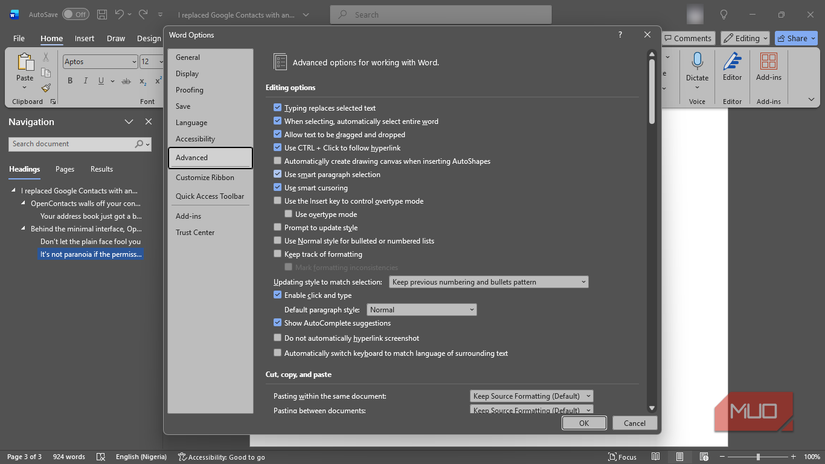Enable Keep track of formatting
The width and height of the screenshot is (825, 464).
[x=277, y=254]
